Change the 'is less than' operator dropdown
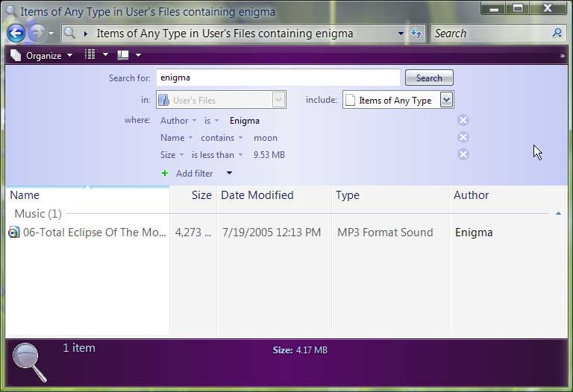573x392 pixels. (x=217, y=155)
